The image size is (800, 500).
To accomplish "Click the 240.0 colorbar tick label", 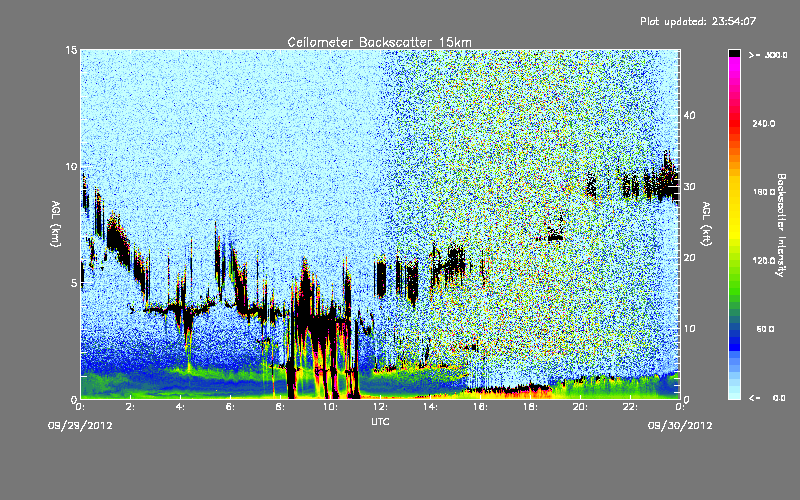I will [763, 124].
